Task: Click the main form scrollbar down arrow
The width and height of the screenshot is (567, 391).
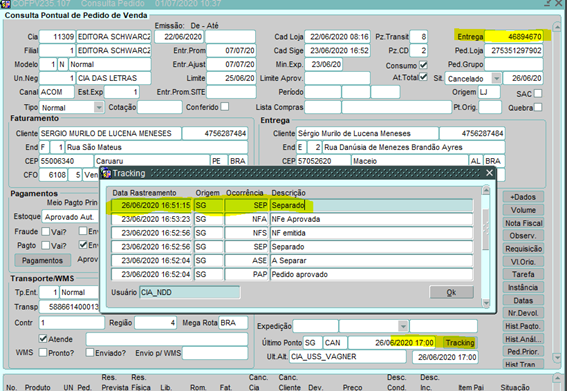Action: coord(557,357)
